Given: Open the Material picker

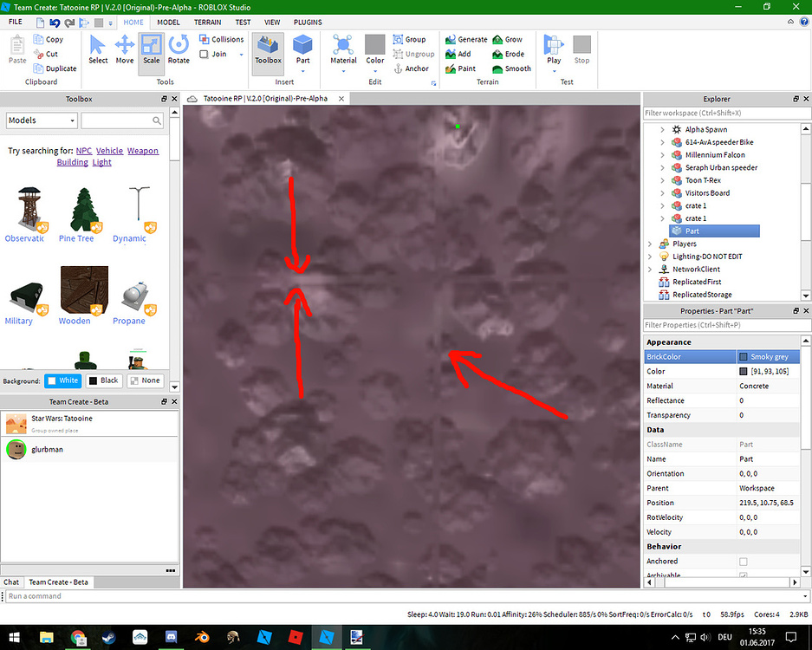Looking at the screenshot, I should pos(342,48).
